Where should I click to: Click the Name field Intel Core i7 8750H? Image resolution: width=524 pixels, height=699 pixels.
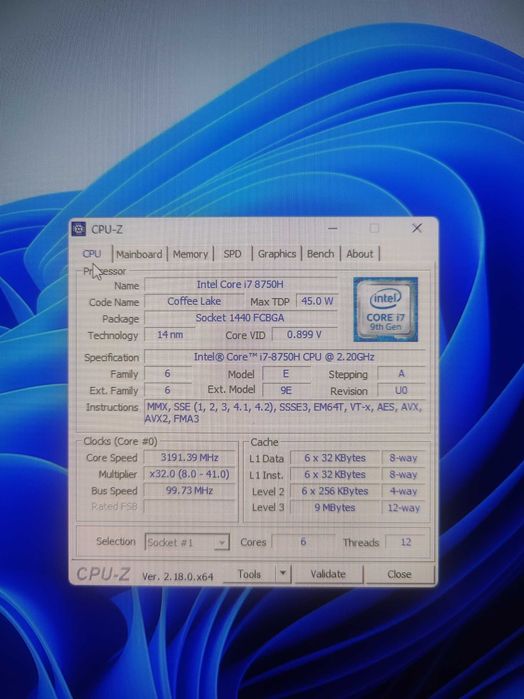click(x=240, y=284)
